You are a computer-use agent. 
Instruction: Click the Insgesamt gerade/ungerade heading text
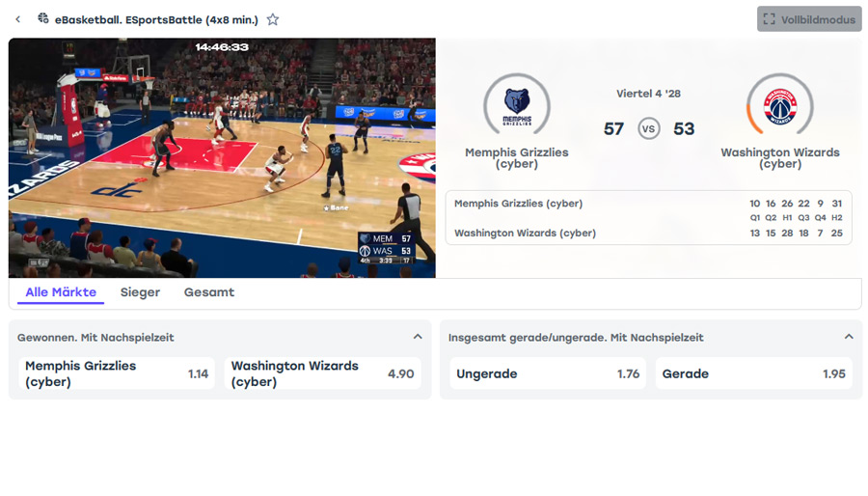(576, 338)
